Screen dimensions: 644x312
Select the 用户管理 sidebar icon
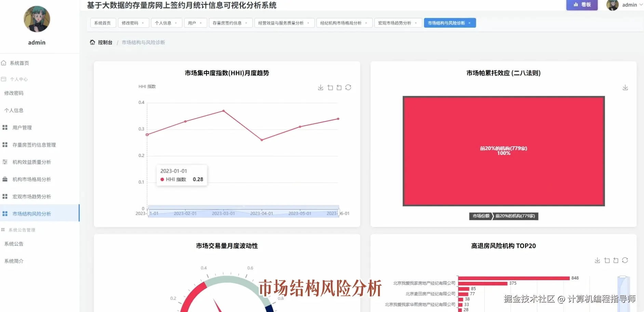click(x=4, y=127)
